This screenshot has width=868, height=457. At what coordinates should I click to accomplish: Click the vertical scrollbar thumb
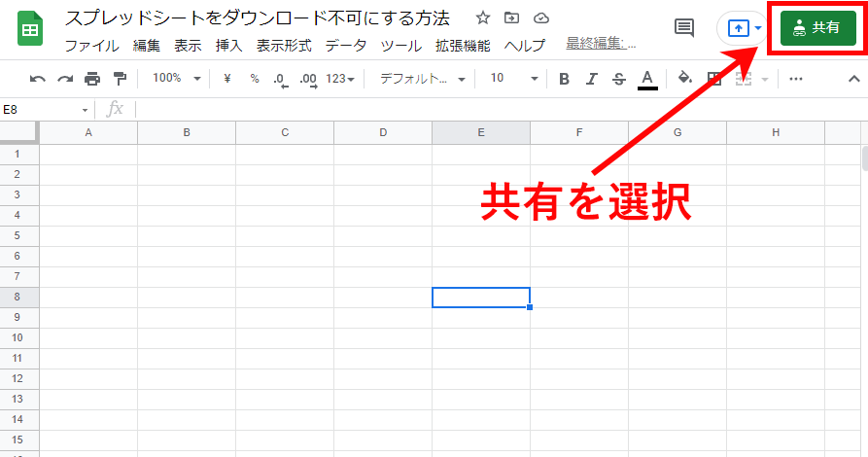(865, 158)
